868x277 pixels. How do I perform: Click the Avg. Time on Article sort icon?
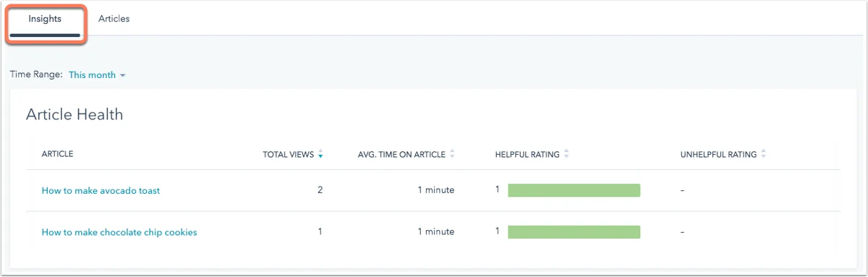tap(452, 154)
